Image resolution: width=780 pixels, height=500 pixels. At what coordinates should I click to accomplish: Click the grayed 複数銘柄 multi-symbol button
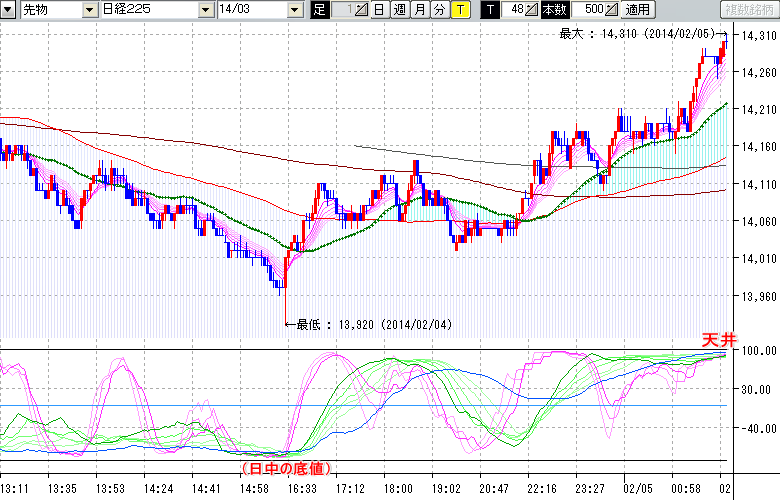(748, 9)
